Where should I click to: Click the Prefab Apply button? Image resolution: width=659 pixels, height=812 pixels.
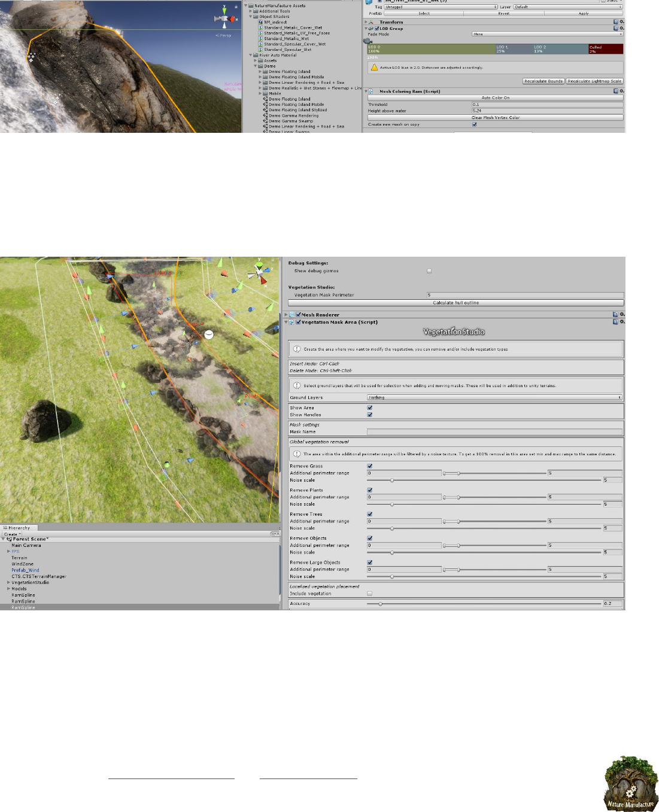point(584,13)
